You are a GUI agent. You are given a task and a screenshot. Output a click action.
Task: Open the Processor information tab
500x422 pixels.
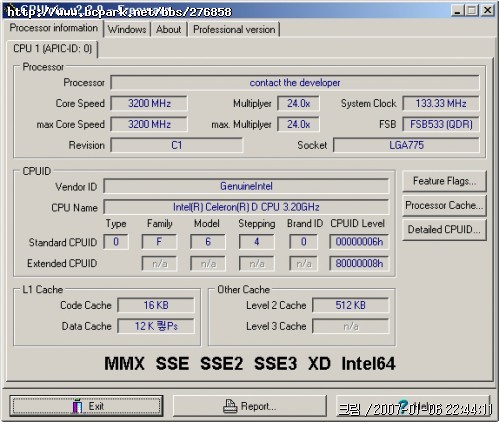(53, 28)
